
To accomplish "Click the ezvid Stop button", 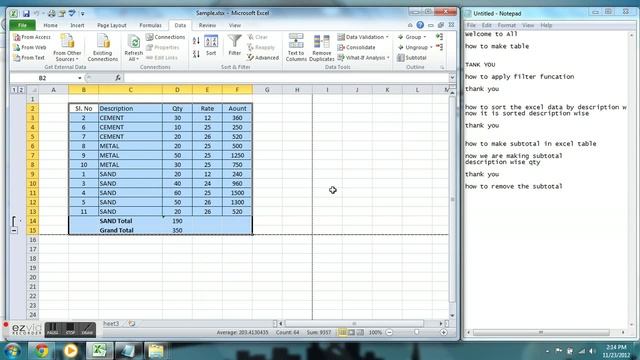I will click(x=70, y=329).
